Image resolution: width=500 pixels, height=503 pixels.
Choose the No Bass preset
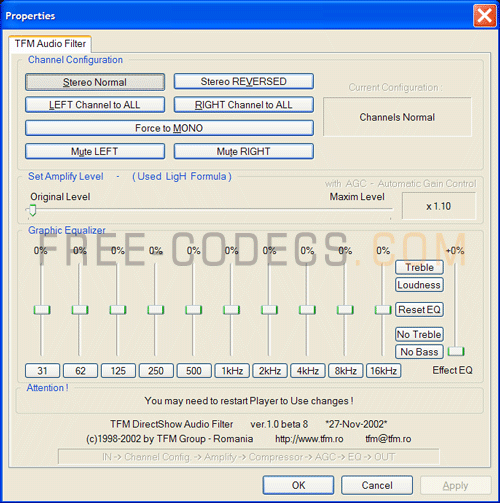(x=419, y=352)
